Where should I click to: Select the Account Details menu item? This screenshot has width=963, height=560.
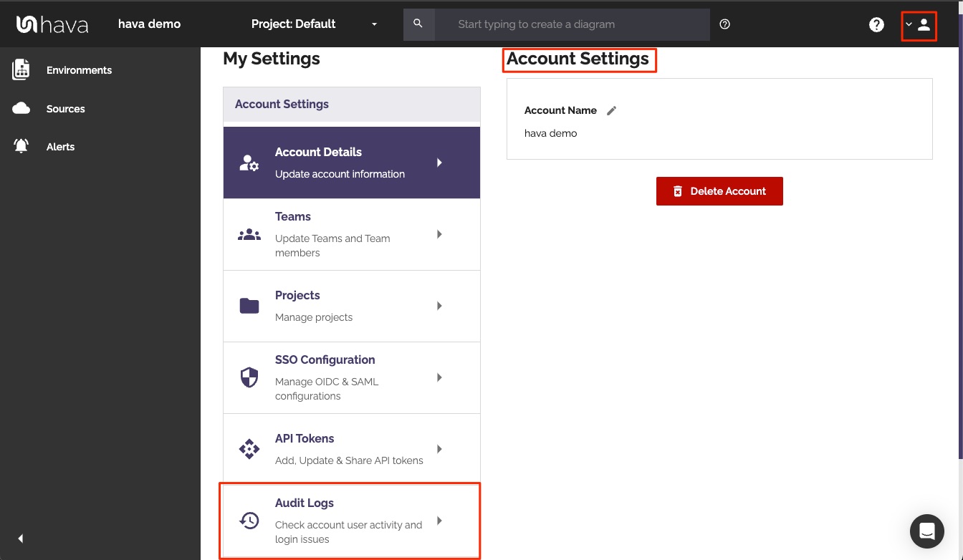pos(351,163)
